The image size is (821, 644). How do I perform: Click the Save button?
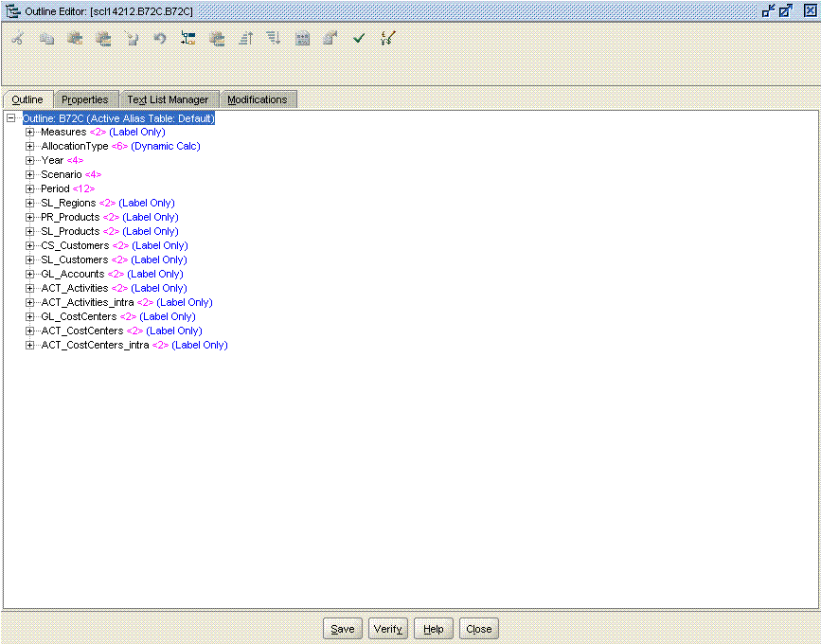pos(342,628)
